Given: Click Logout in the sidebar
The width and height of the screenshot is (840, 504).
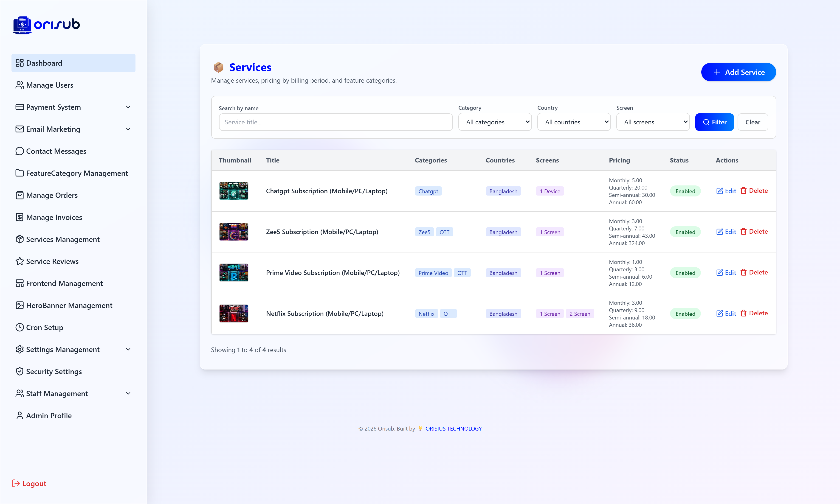Looking at the screenshot, I should point(29,483).
